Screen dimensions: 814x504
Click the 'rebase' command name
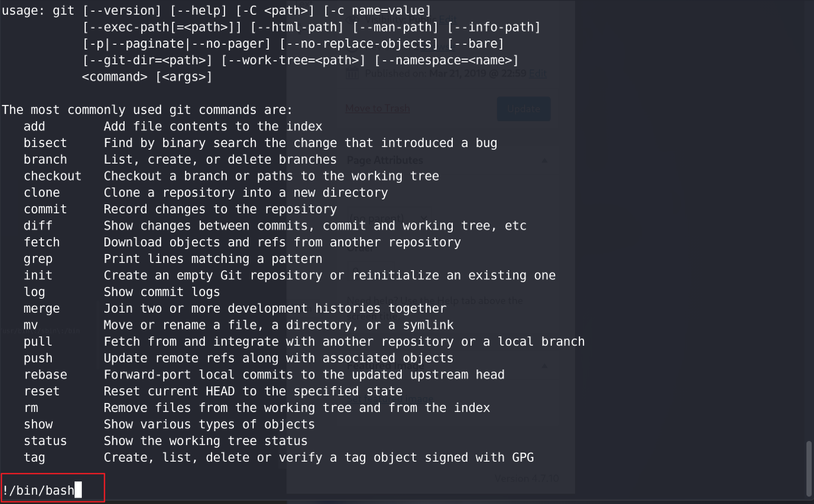coord(45,375)
